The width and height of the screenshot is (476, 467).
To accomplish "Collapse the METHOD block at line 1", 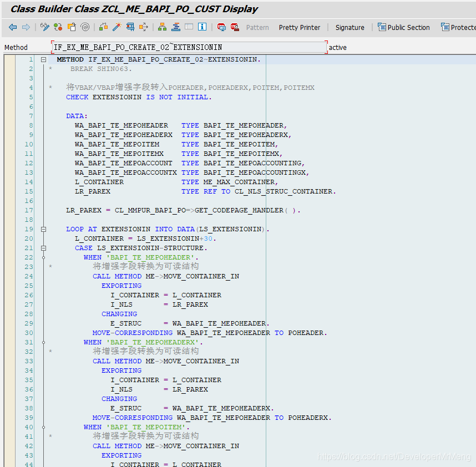I will [x=43, y=60].
